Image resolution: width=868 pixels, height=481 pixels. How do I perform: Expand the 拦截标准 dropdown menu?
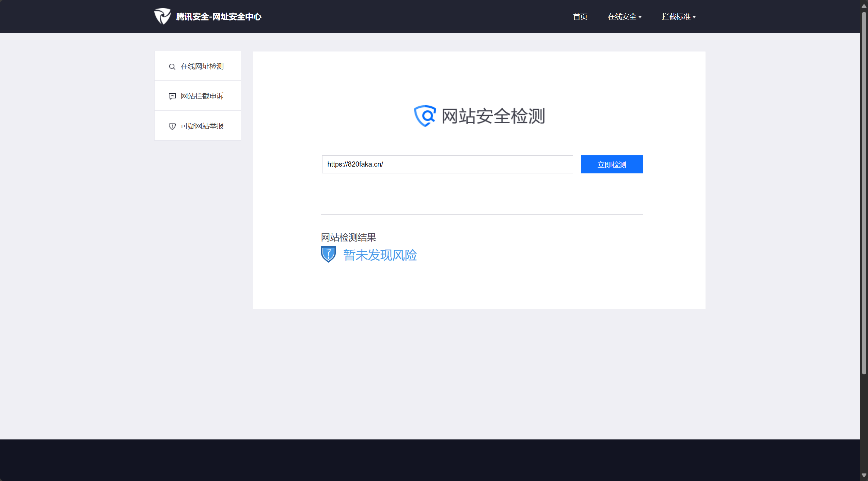tap(676, 17)
